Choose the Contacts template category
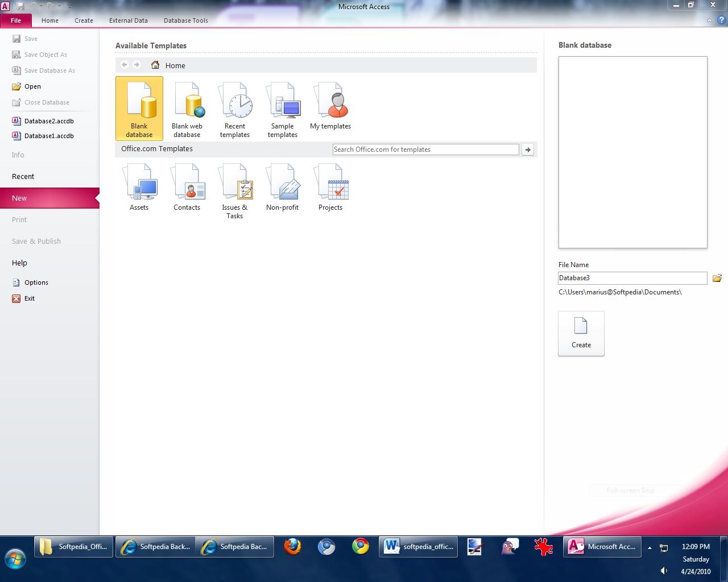 tap(187, 188)
